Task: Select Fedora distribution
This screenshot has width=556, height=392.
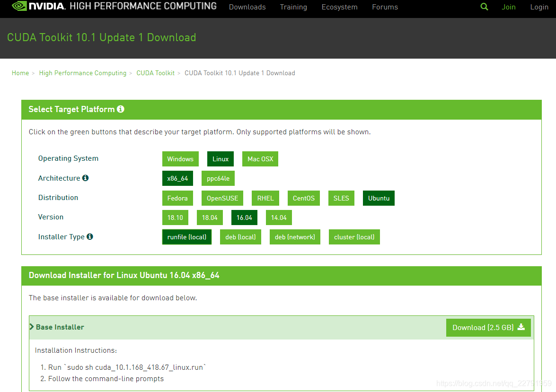Action: [x=177, y=198]
